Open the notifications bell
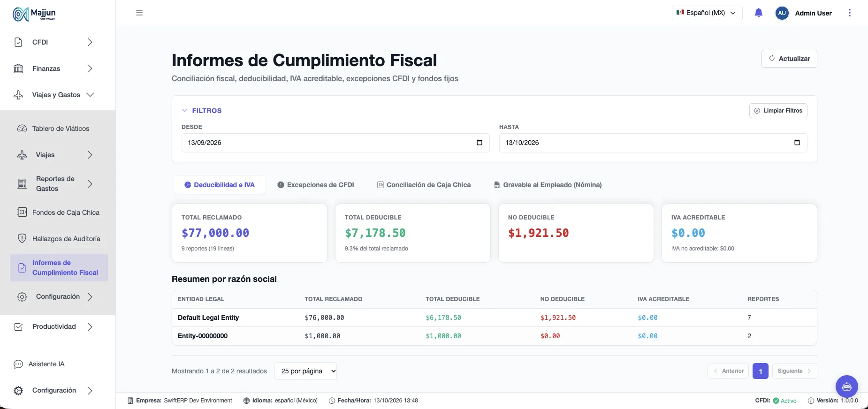868x409 pixels. 759,13
